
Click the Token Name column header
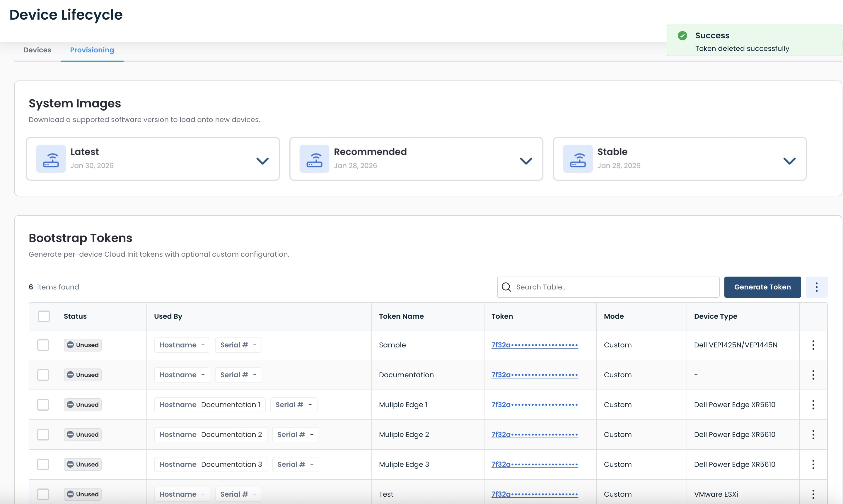coord(401,316)
